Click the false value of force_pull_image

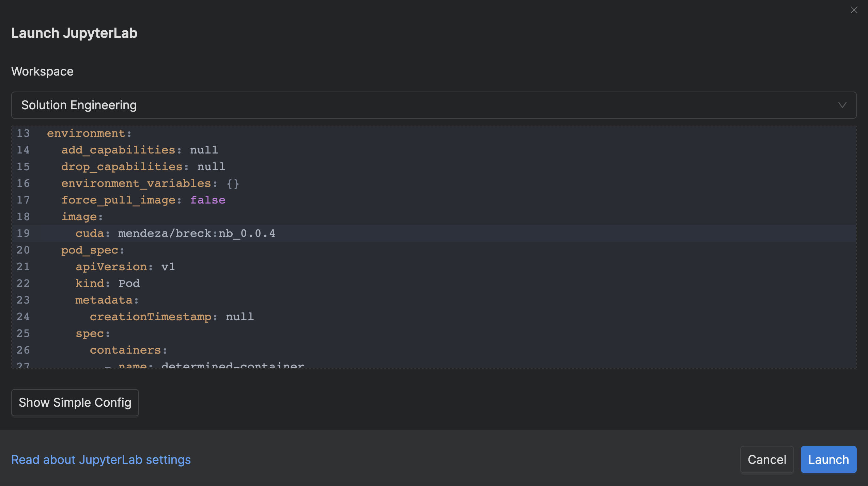(208, 200)
